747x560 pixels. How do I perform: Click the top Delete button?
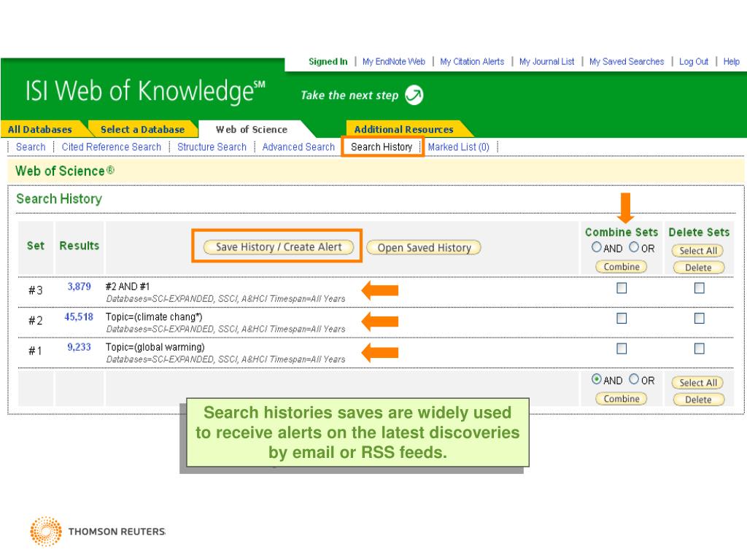pos(698,267)
